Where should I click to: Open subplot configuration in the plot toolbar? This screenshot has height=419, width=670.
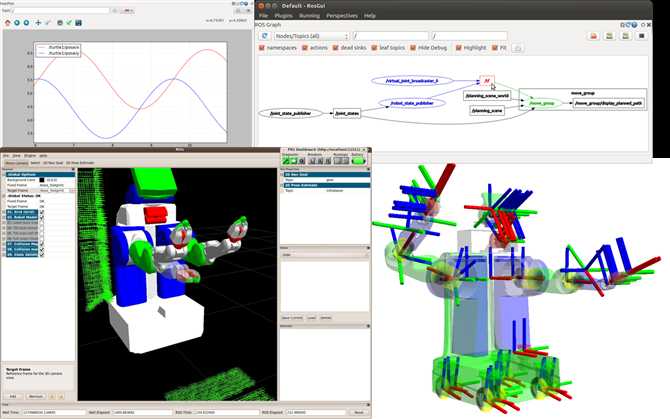(x=60, y=23)
